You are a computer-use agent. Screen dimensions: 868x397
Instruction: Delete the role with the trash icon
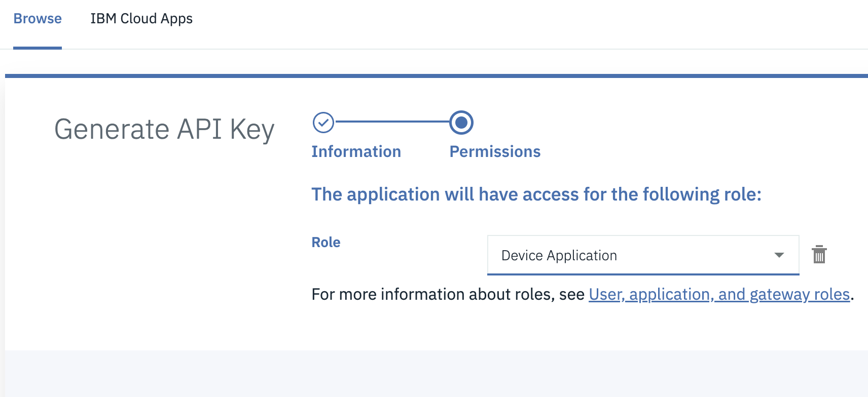[819, 254]
